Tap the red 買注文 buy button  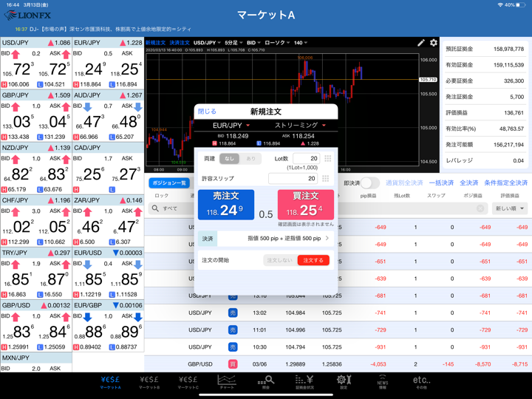[305, 205]
